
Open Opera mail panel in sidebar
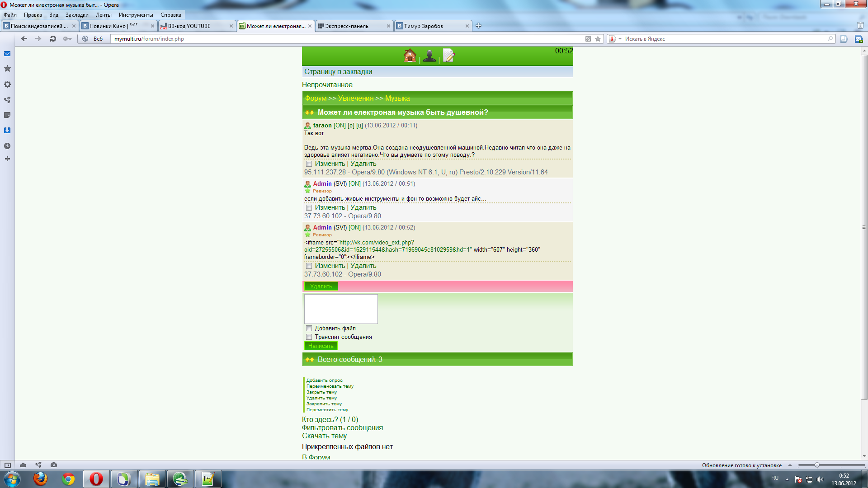7,54
